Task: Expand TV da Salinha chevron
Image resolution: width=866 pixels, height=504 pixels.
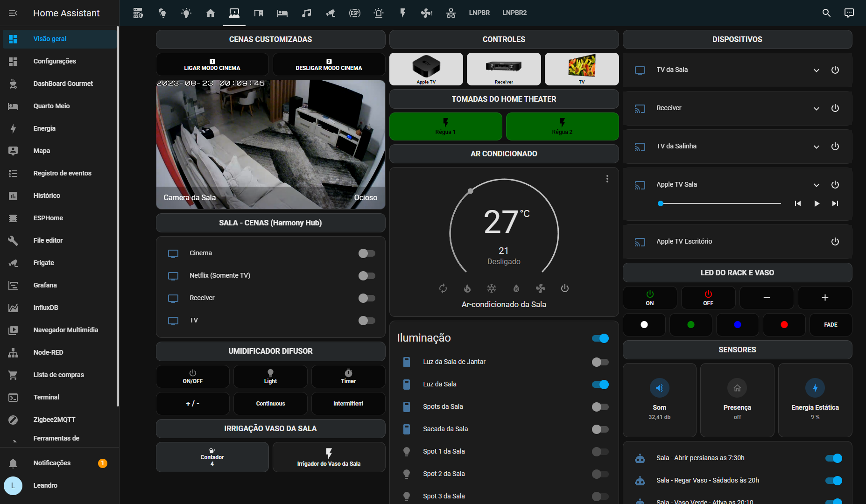Action: pyautogui.click(x=816, y=147)
